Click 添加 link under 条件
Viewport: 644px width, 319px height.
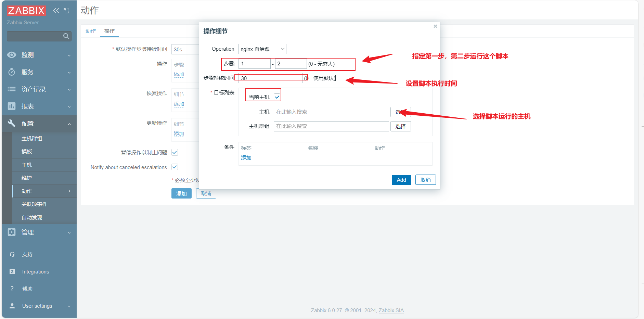click(x=246, y=158)
